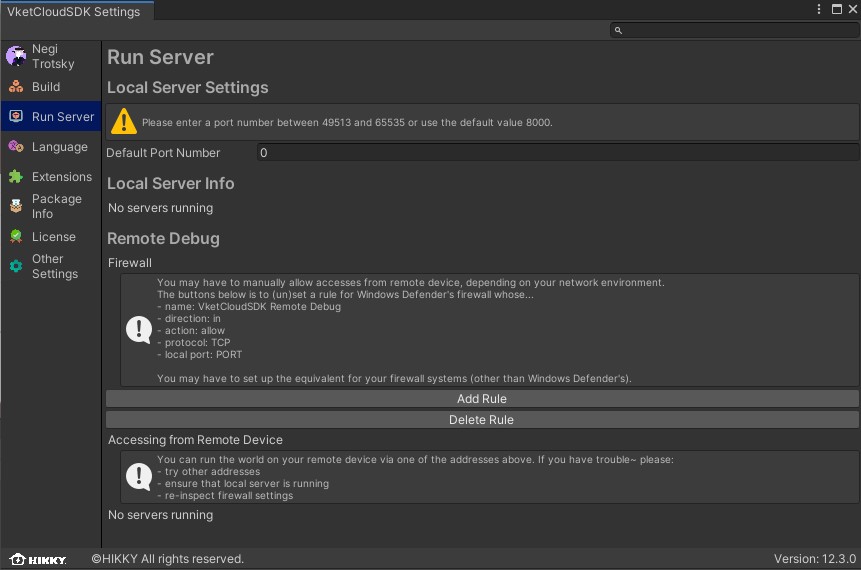Open the License section
Image resolution: width=861 pixels, height=570 pixels.
pyautogui.click(x=51, y=236)
